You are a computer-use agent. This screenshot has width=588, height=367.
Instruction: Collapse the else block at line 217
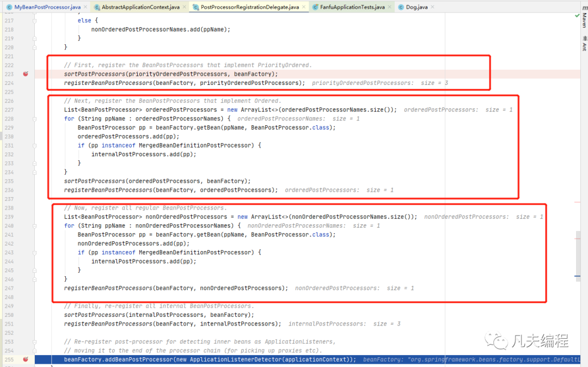coord(34,21)
